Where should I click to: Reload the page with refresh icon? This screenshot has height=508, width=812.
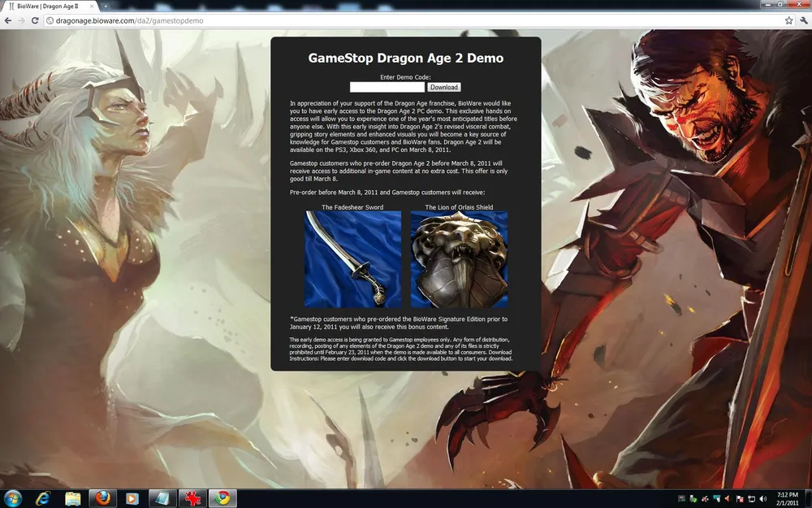[x=35, y=21]
